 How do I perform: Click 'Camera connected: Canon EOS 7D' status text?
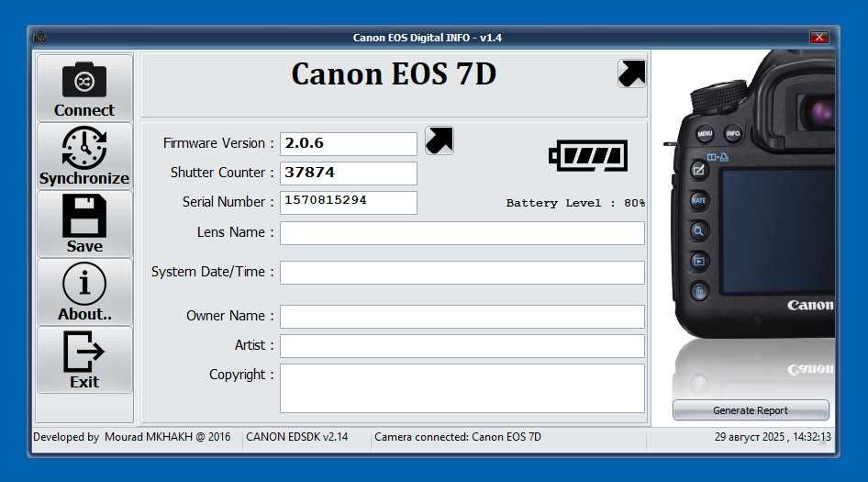click(x=458, y=437)
